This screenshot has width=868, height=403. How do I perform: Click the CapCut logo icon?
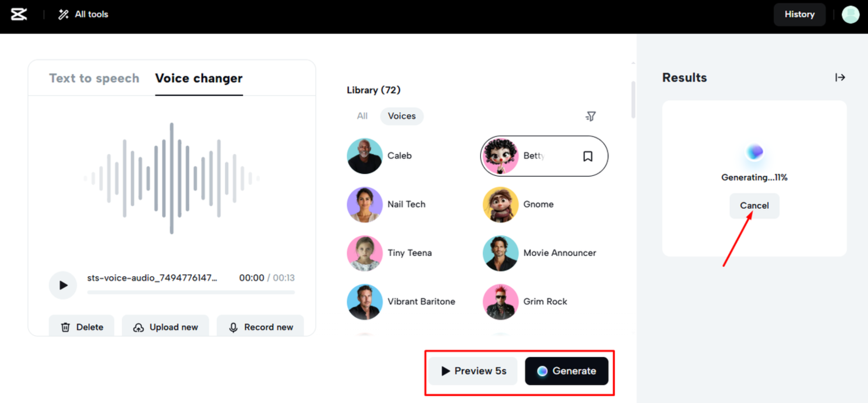coord(19,14)
